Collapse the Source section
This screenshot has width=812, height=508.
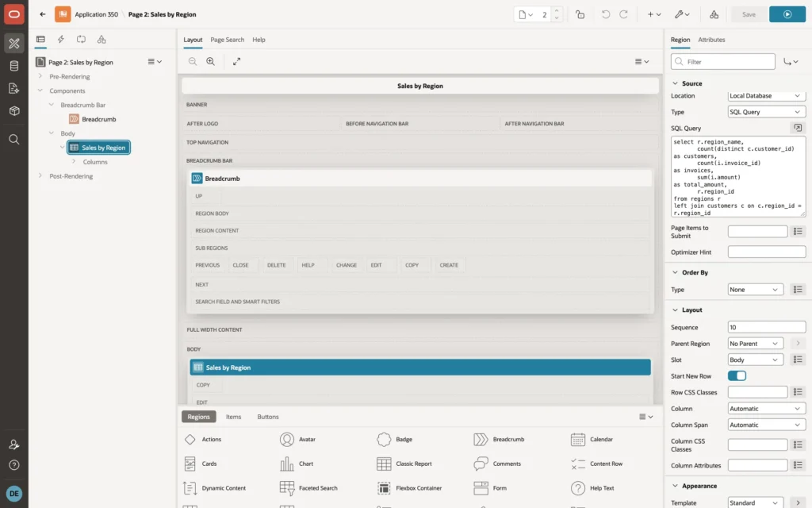(x=675, y=83)
